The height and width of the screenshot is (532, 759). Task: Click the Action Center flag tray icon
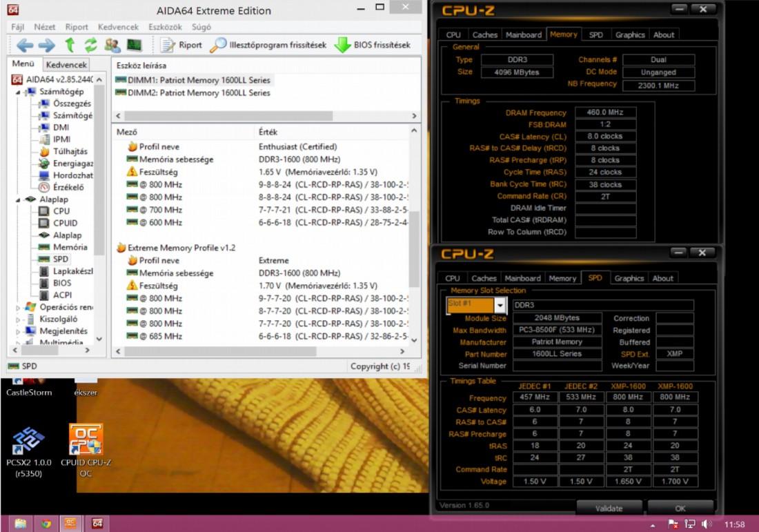click(673, 524)
